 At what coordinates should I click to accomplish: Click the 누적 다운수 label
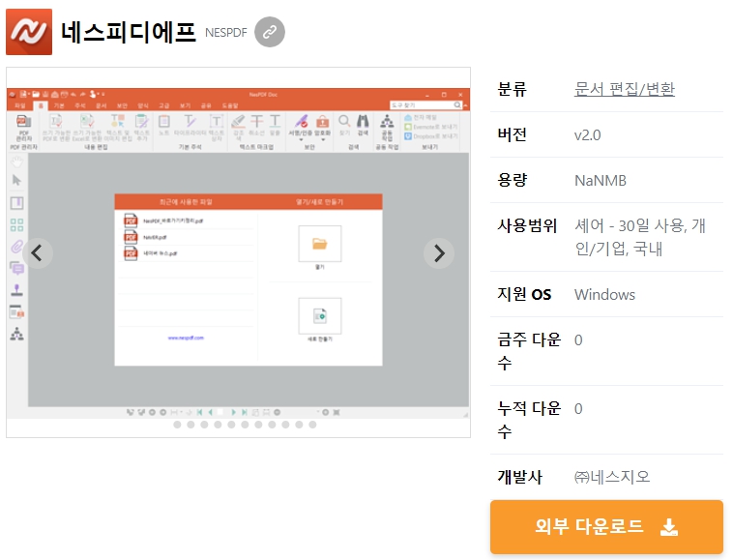[x=529, y=420]
